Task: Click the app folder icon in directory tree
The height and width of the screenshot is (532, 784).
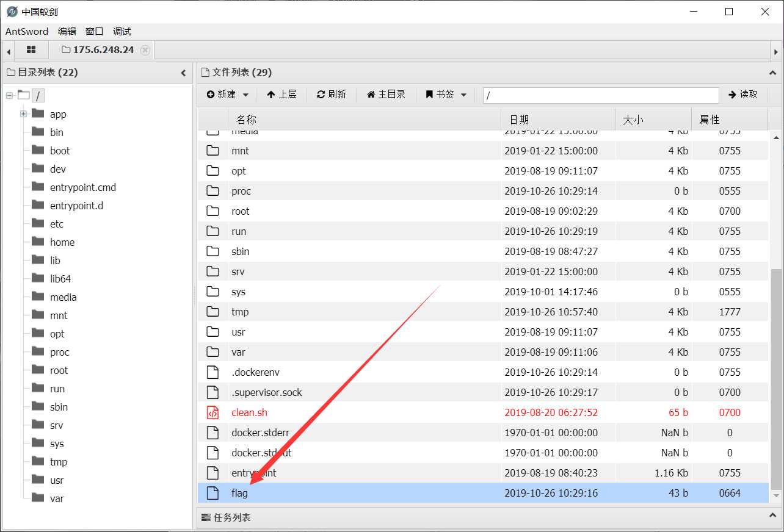Action: click(38, 113)
